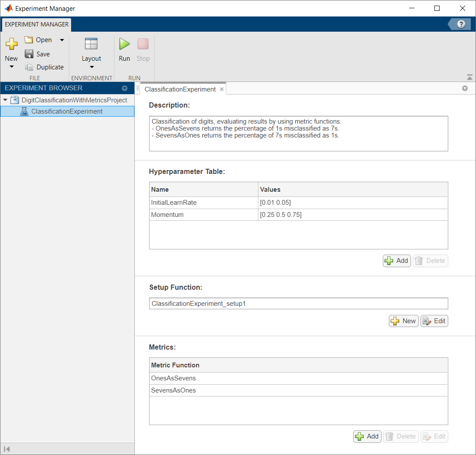Click Delete under the Hyperparameter Table
This screenshot has height=455, width=476.
click(x=430, y=261)
